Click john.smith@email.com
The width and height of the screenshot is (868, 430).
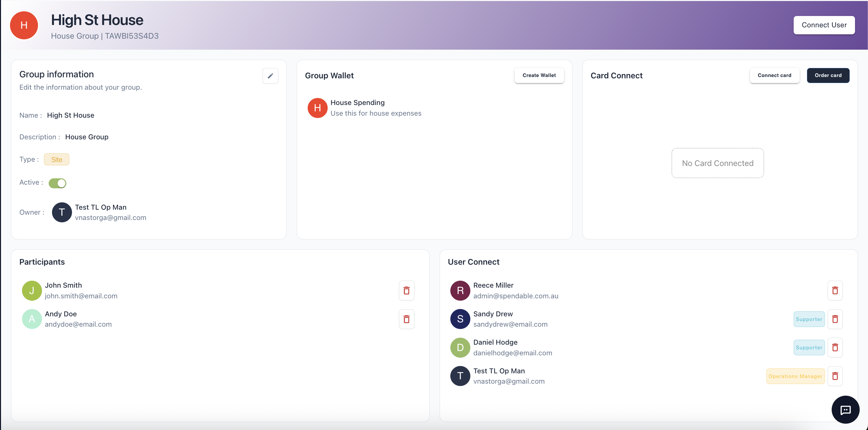[x=81, y=296]
